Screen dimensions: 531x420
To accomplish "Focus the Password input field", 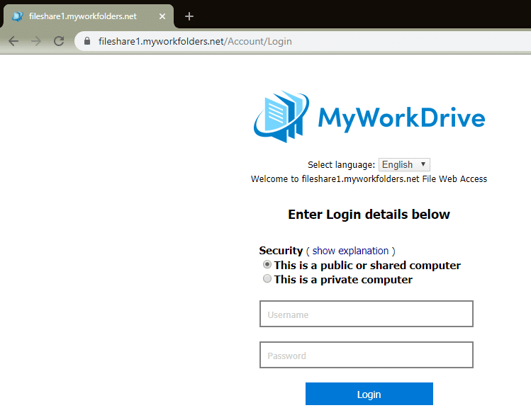I will [366, 356].
